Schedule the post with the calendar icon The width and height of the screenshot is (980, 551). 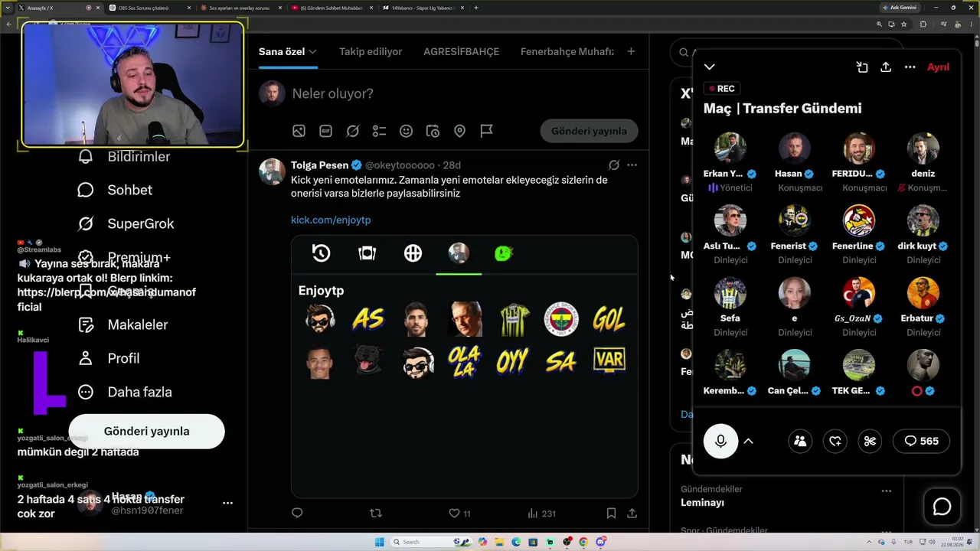[x=433, y=131]
